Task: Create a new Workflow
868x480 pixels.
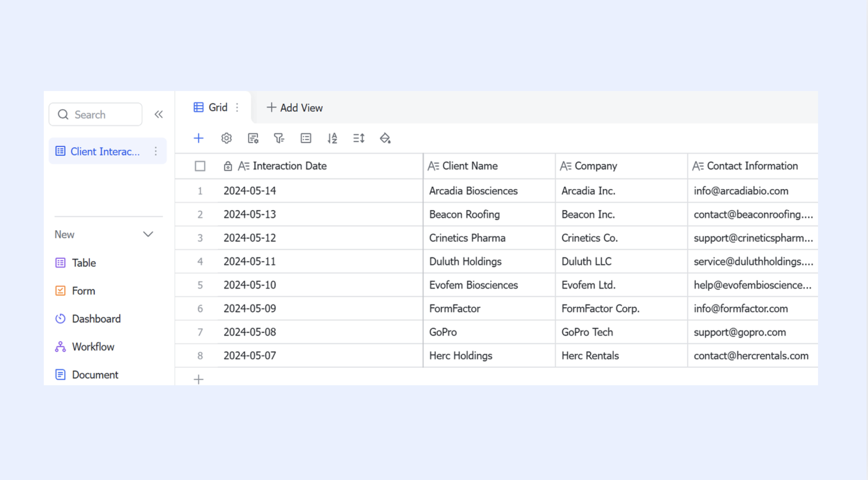Action: [x=85, y=347]
